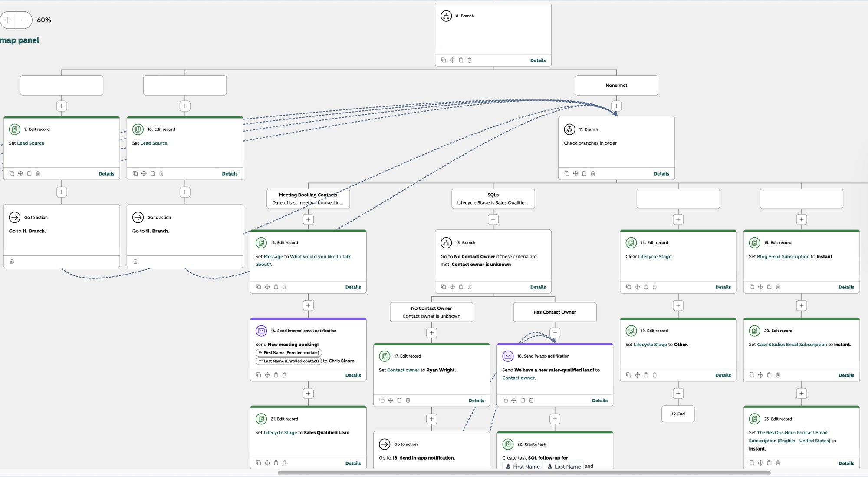Open Details of 14. Edit record

click(x=723, y=287)
